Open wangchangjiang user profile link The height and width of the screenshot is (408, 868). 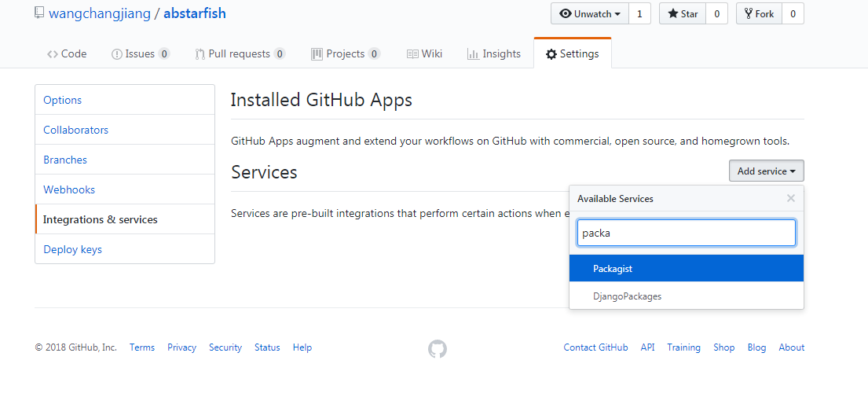pyautogui.click(x=100, y=13)
